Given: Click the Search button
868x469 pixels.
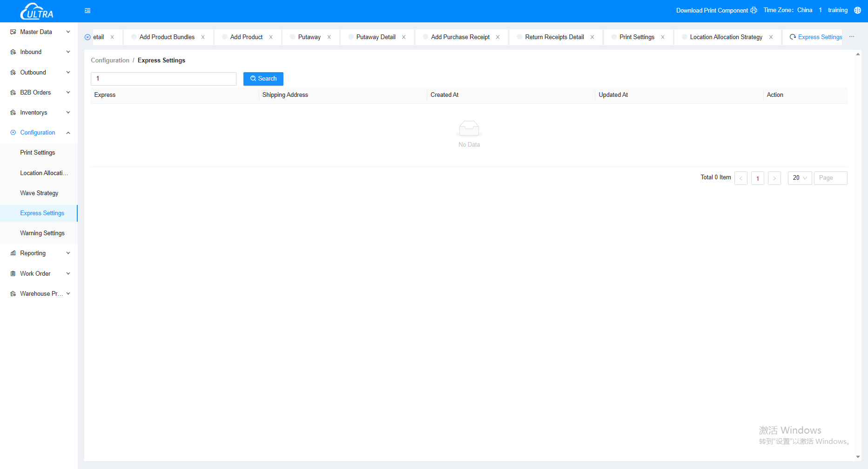Looking at the screenshot, I should click(x=263, y=79).
